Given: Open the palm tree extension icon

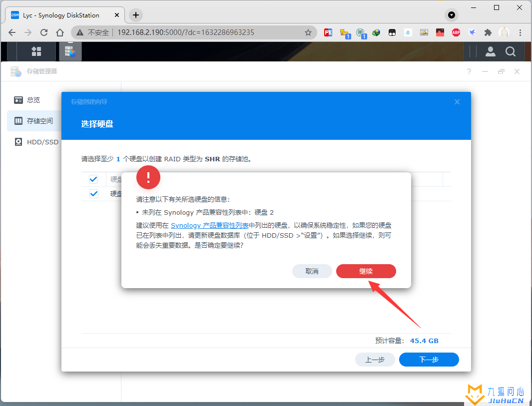Looking at the screenshot, I should pyautogui.click(x=361, y=33).
